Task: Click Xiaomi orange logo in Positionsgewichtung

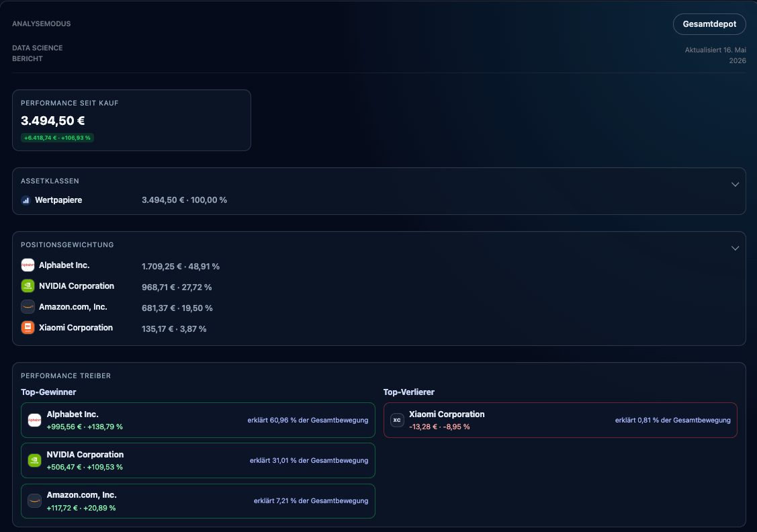Action: 28,327
